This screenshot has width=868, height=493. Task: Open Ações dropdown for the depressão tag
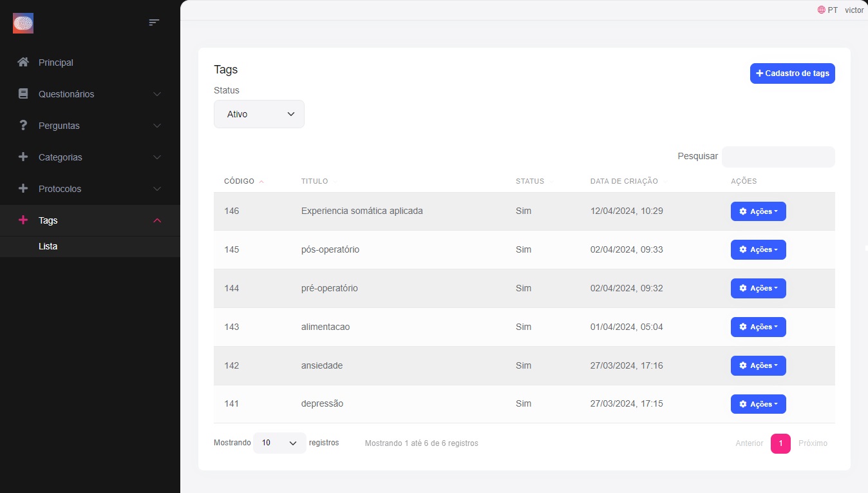point(758,404)
